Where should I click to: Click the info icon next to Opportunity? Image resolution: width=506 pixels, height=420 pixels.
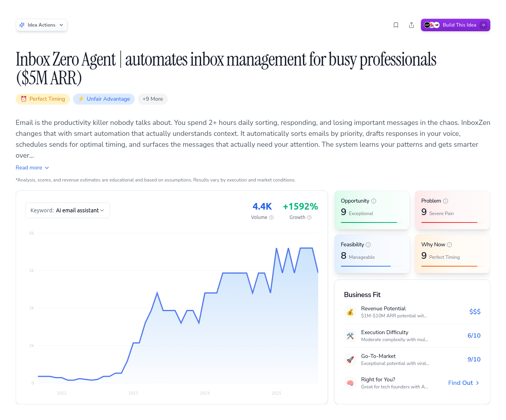(374, 201)
